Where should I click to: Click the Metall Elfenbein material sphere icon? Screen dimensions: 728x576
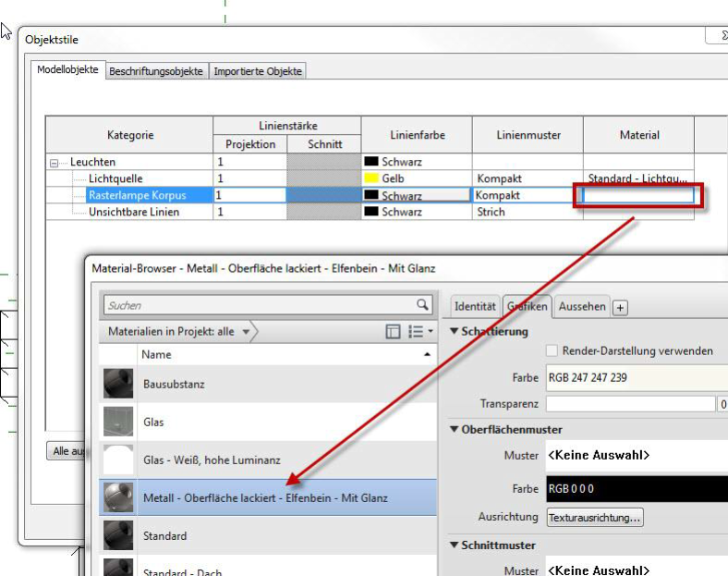(118, 497)
